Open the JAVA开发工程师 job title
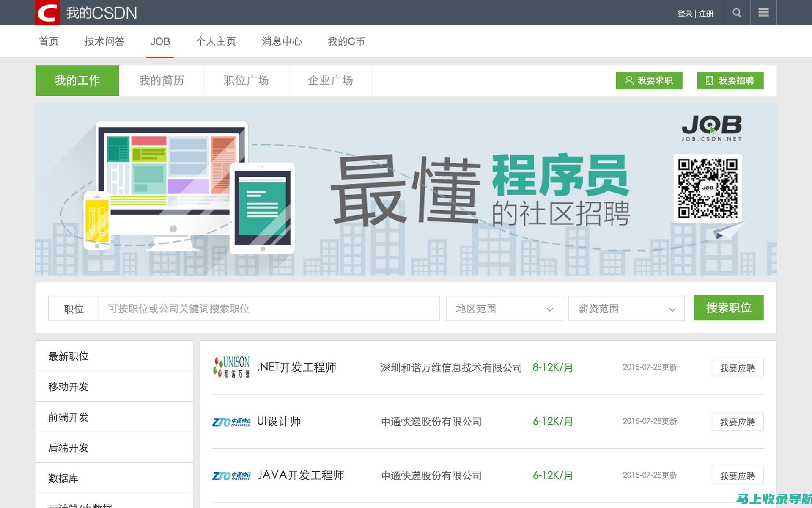This screenshot has width=812, height=508. (x=300, y=475)
